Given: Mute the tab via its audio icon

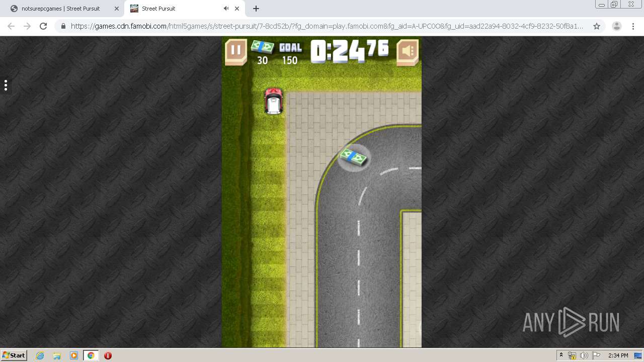Looking at the screenshot, I should pos(226,9).
